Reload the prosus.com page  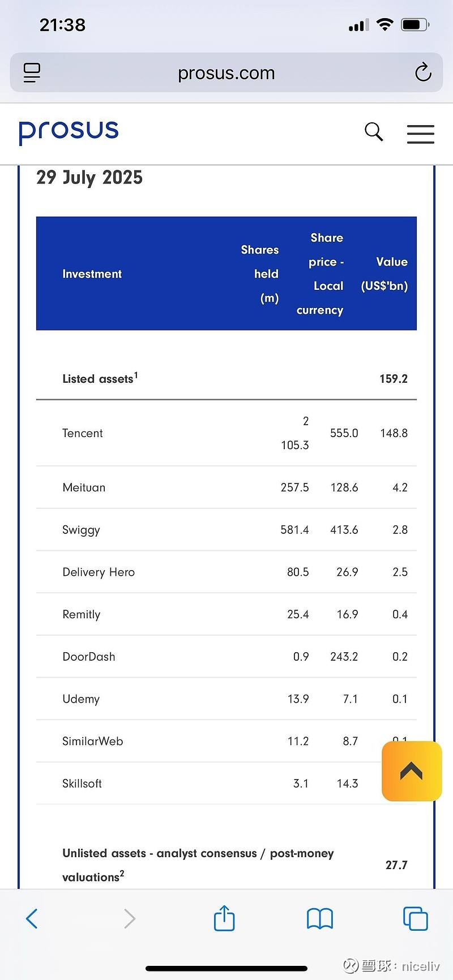[423, 72]
